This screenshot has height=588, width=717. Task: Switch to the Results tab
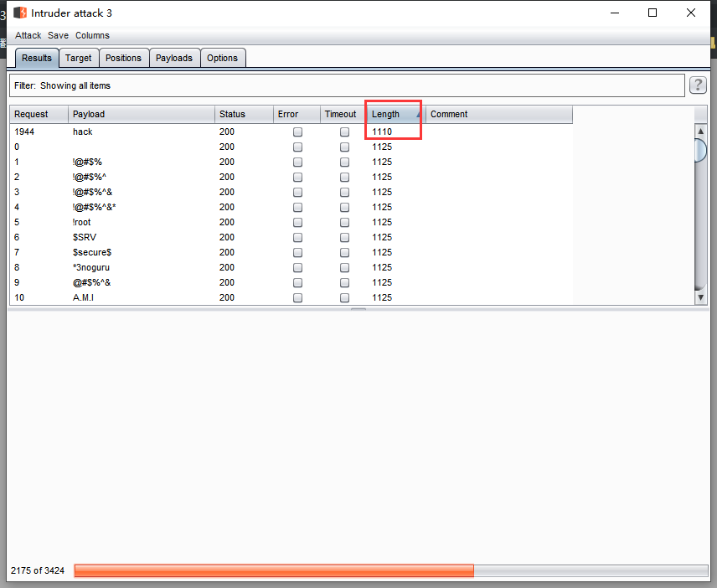pos(37,58)
